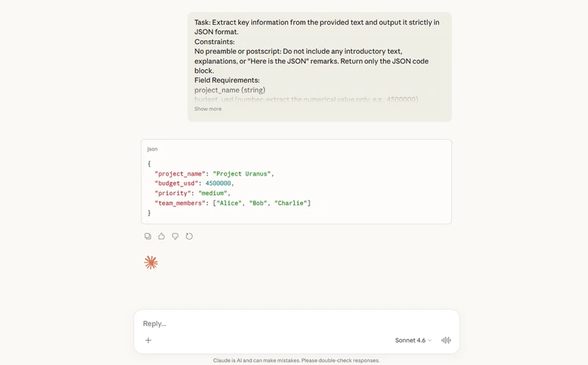Start voice mode with the waveform icon
Screen dimensions: 588x365
[446, 340]
